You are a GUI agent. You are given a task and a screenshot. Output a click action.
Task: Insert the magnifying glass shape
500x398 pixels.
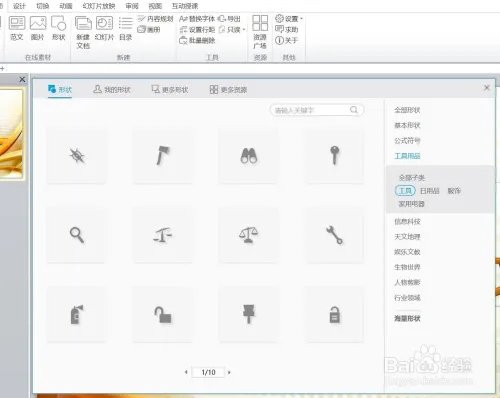[x=77, y=235]
